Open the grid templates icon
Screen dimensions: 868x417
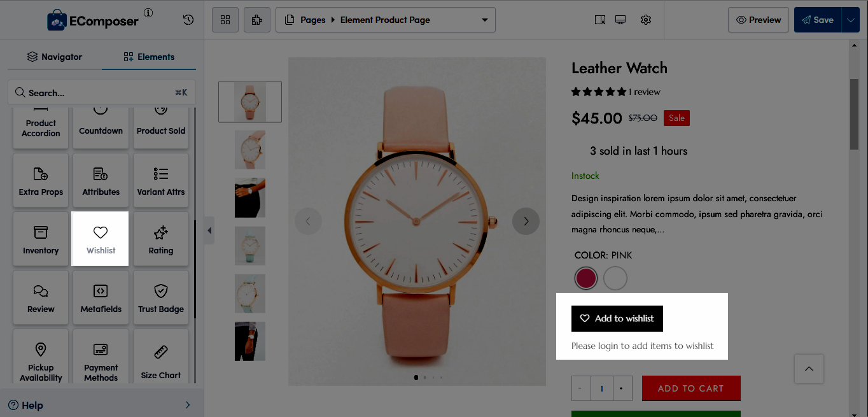click(225, 20)
